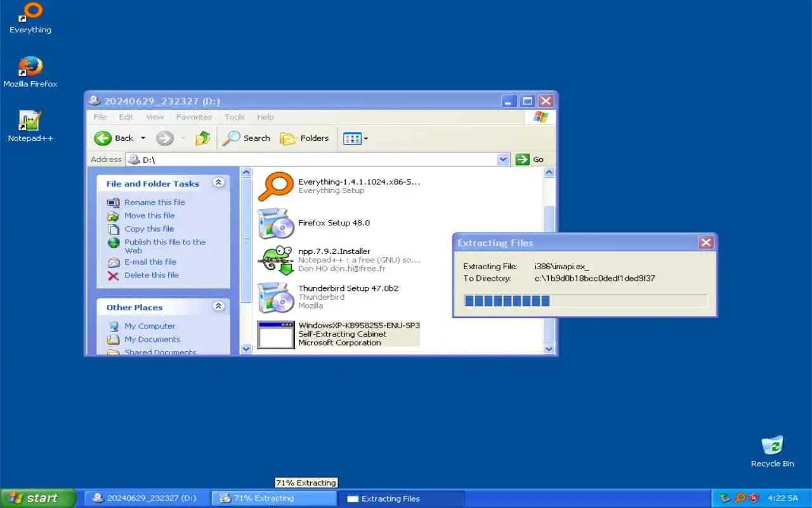This screenshot has height=508, width=812.
Task: Switch to 71% Extracting taskbar button
Action: coord(273,498)
